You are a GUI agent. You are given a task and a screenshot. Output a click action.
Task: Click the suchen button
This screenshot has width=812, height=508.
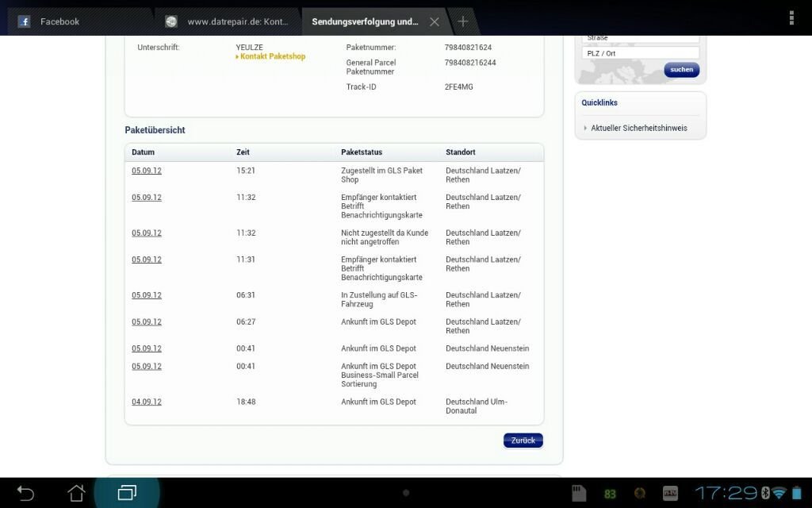click(x=681, y=70)
